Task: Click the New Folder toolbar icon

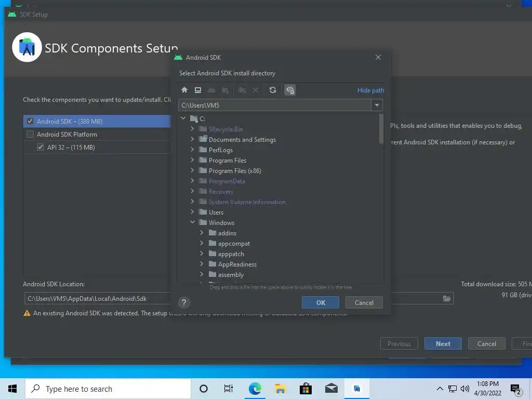Action: [242, 90]
